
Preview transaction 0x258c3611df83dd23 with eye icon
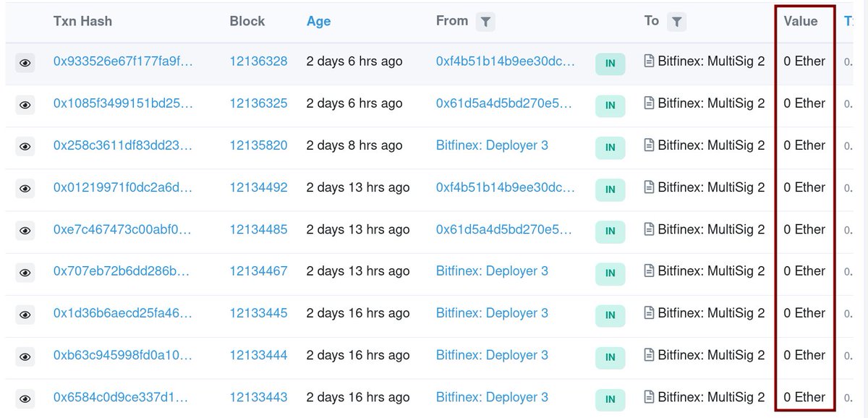[25, 147]
